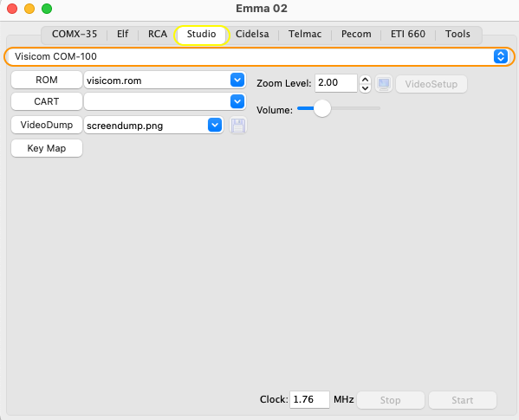Increase zoom level with up stepper arrow
This screenshot has height=420, width=519.
tap(365, 80)
